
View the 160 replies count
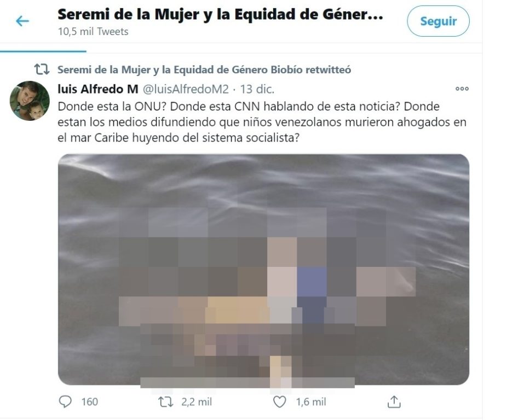(x=90, y=402)
